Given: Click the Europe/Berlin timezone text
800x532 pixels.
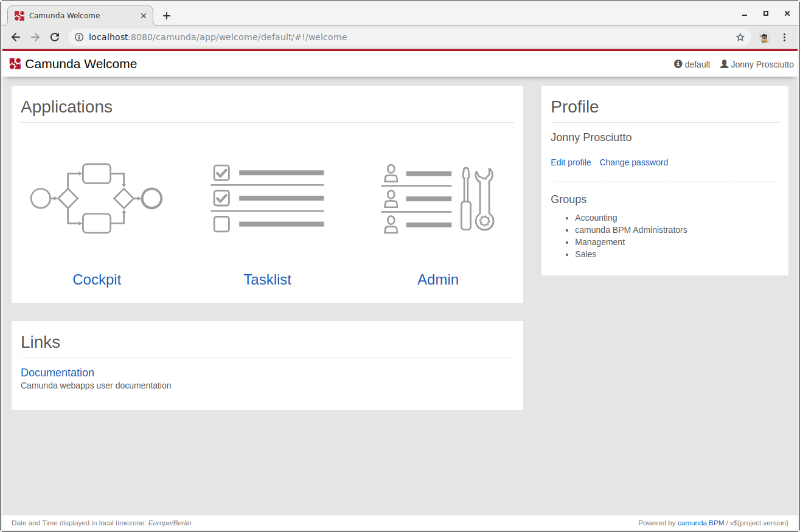Looking at the screenshot, I should 170,523.
